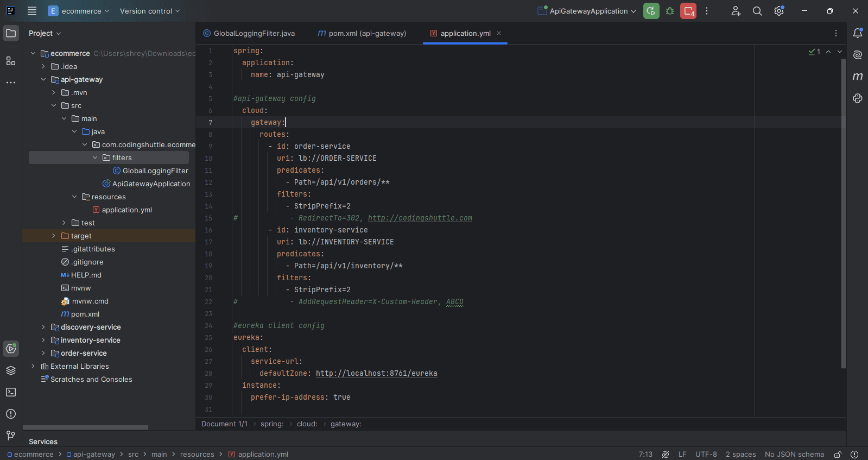Select application.yml in project tree
Screen dimensions: 868x460
click(122, 210)
